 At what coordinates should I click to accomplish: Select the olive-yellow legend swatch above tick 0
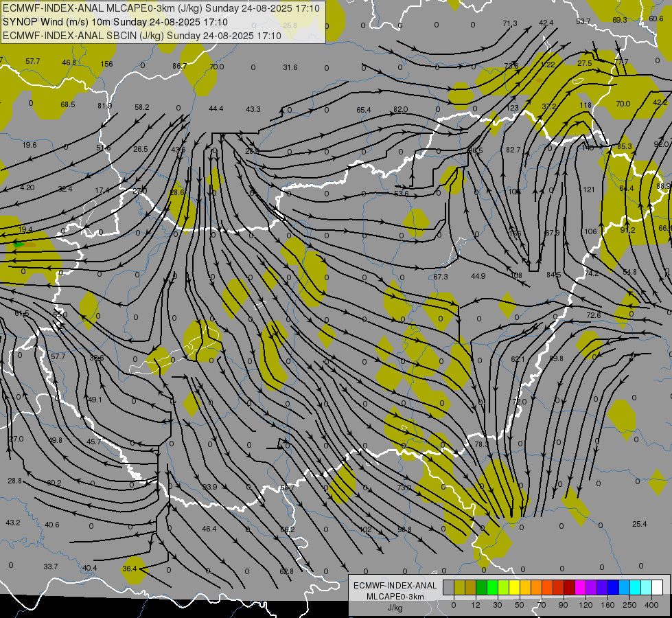tap(459, 587)
